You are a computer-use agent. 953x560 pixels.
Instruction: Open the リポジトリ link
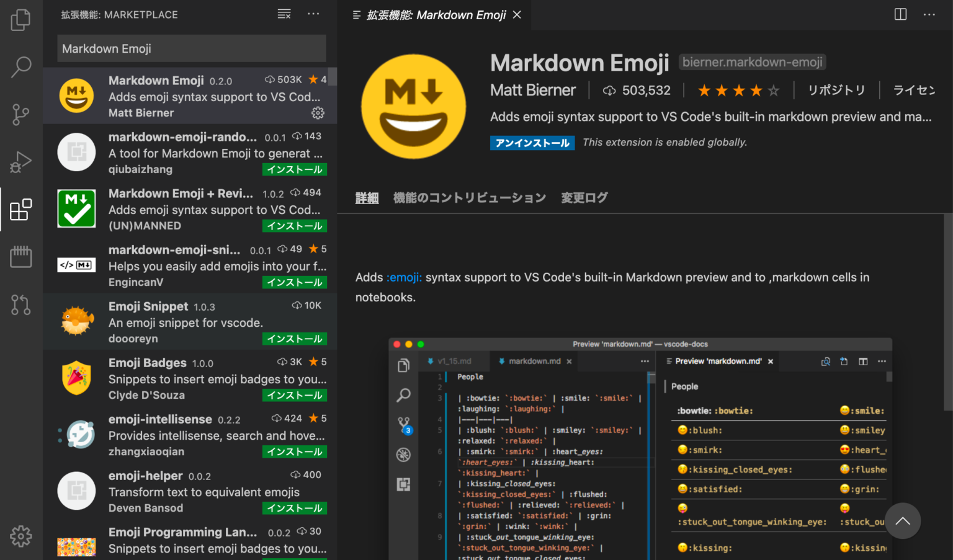(x=836, y=90)
